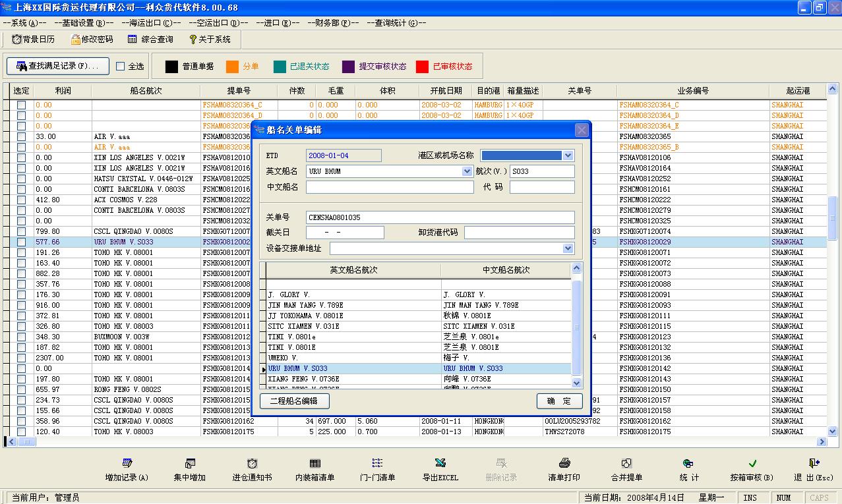Click the 航次(V.) input field
Screen dimensions: 842x504
(542, 171)
